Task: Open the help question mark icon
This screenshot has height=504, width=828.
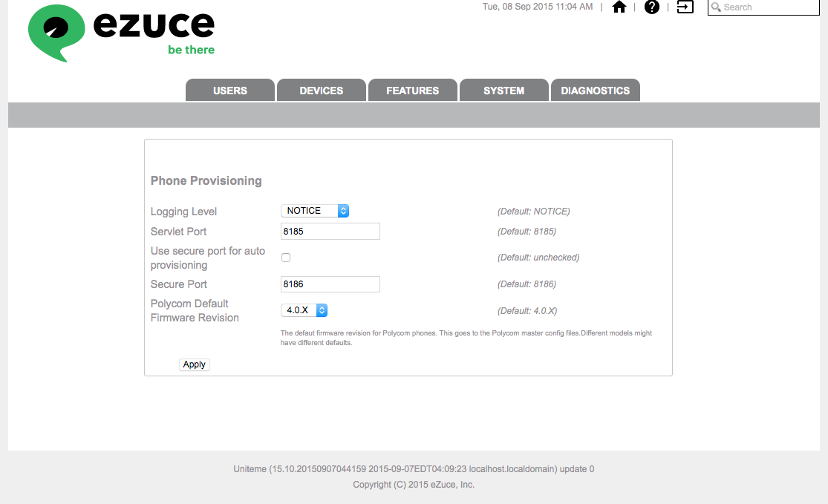Action: [x=651, y=7]
